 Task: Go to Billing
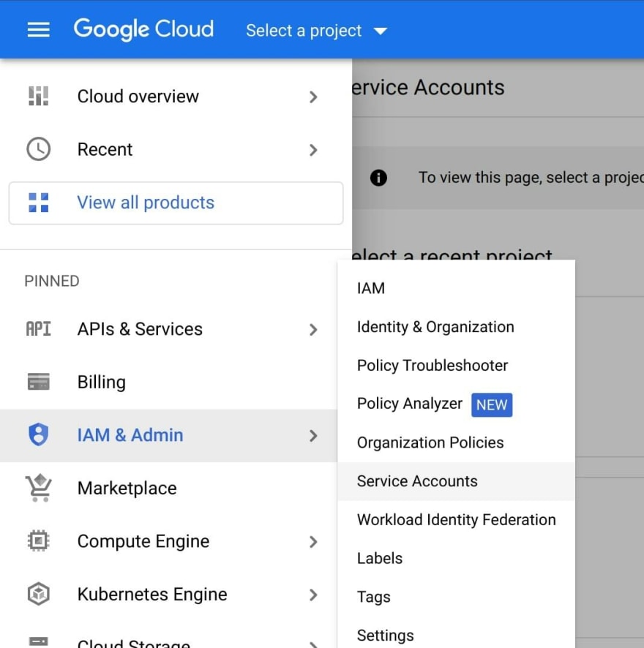[101, 382]
